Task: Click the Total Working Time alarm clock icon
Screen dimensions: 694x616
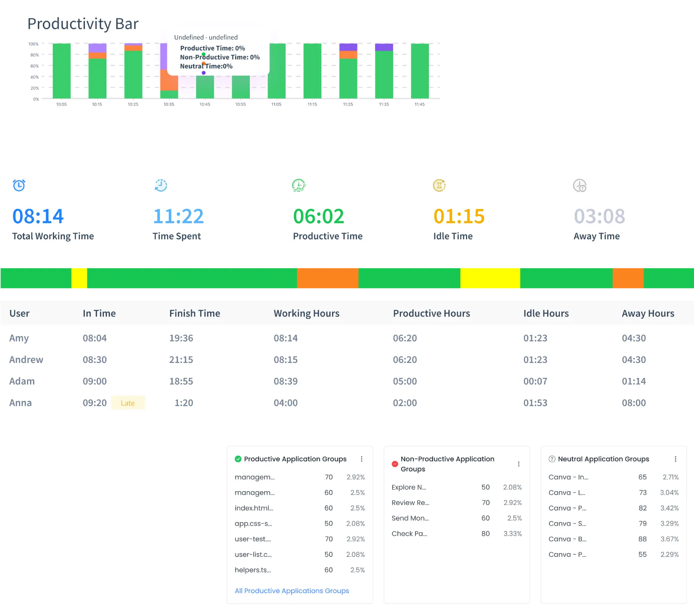Action: pos(19,185)
